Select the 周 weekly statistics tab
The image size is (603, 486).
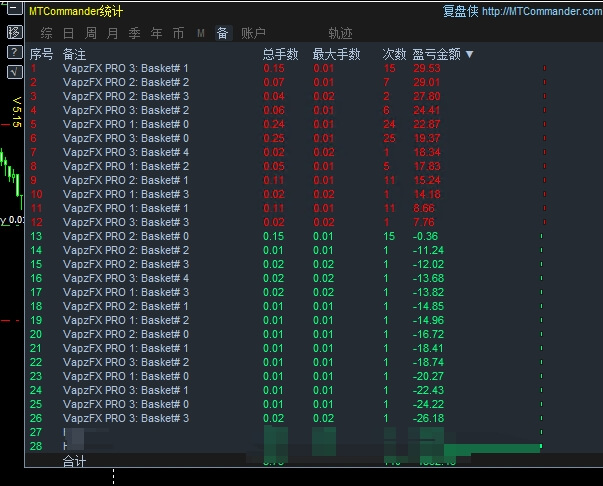tap(90, 33)
